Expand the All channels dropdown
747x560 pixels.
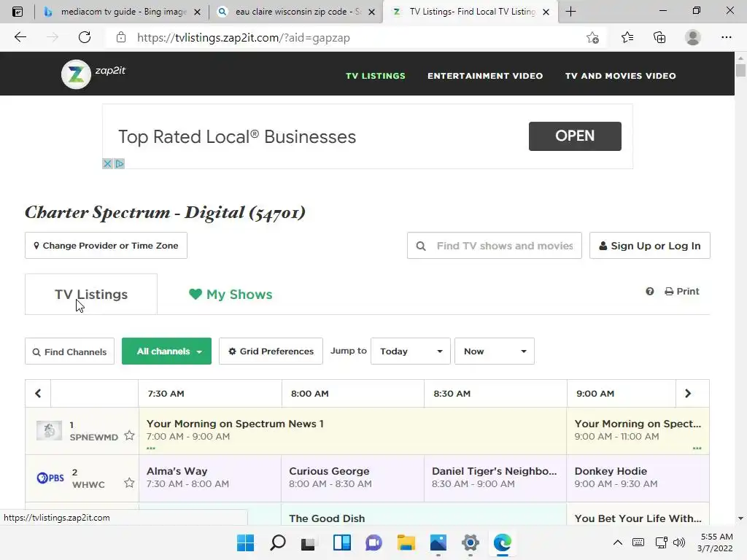tap(166, 351)
